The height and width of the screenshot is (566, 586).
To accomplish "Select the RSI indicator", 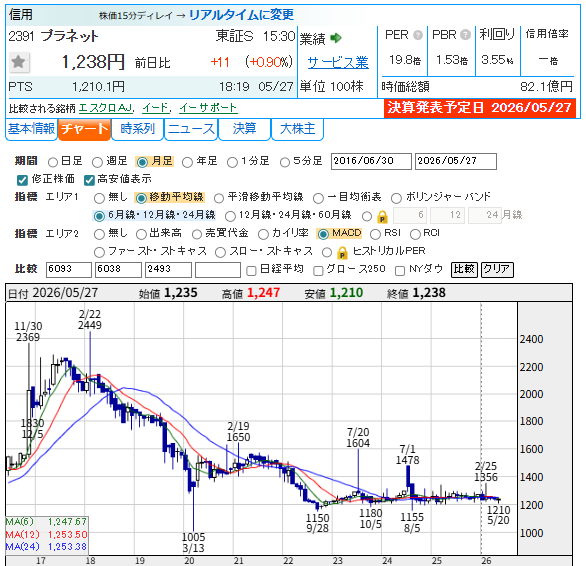I will point(375,234).
